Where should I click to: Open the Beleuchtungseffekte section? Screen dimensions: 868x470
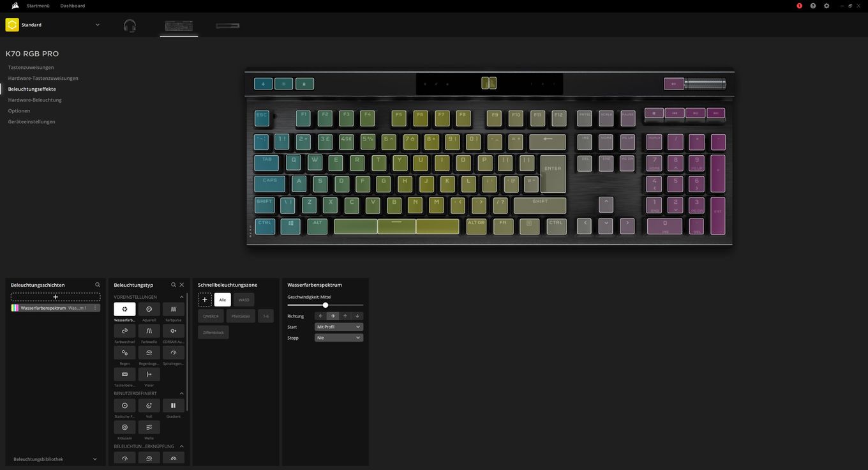point(32,89)
